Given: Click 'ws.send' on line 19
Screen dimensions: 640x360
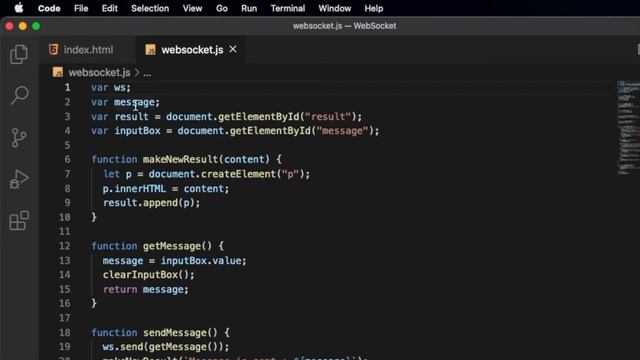Looking at the screenshot, I should 123,347.
